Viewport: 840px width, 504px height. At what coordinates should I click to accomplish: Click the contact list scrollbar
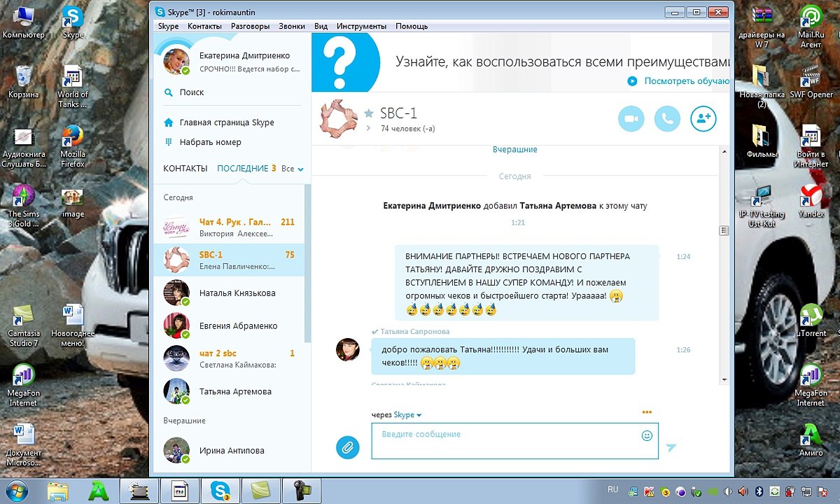[x=308, y=262]
